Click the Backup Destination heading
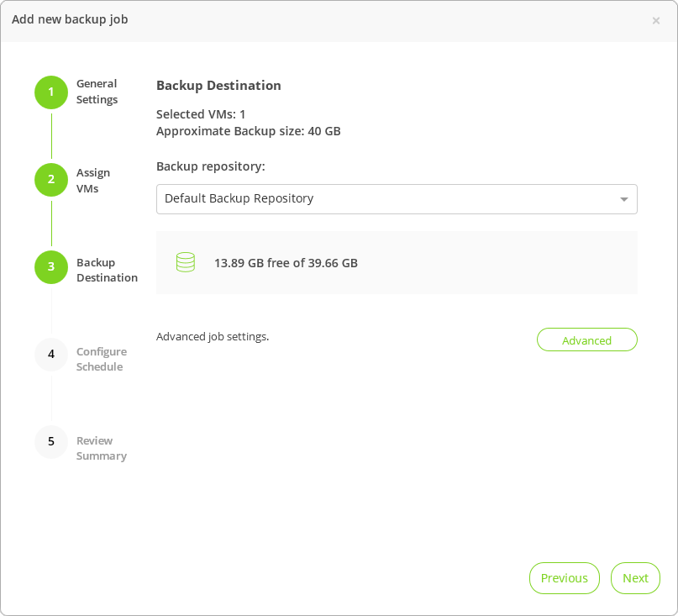The image size is (678, 616). pyautogui.click(x=218, y=86)
